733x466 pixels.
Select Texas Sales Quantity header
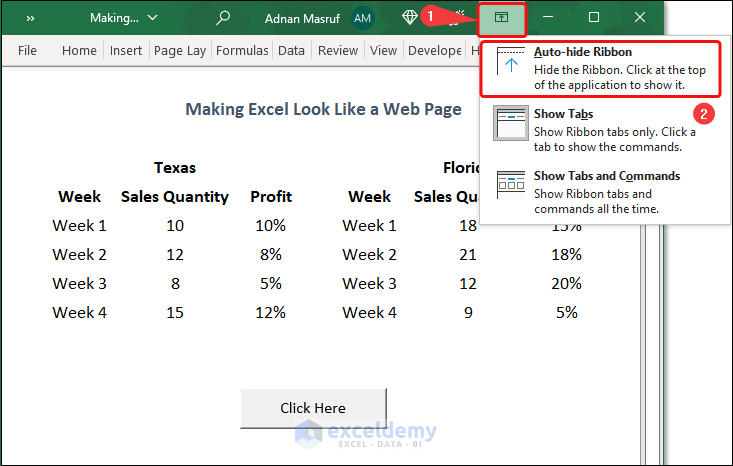coord(175,197)
